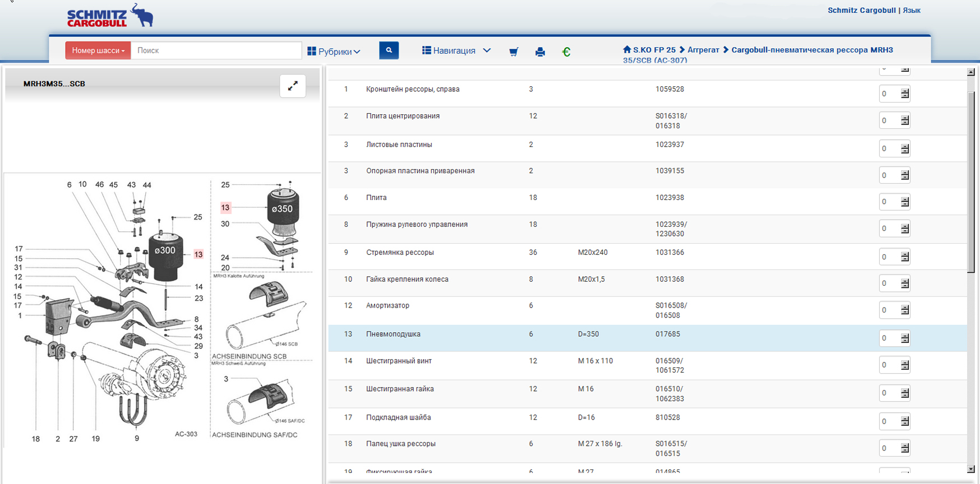
Task: Open Агрегат breadcrumb link
Action: click(x=703, y=50)
